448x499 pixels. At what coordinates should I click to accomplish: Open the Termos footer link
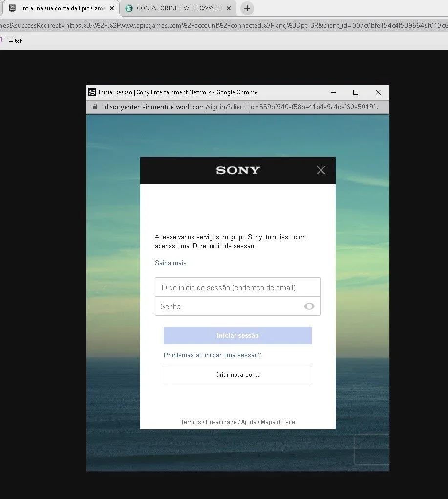(191, 422)
